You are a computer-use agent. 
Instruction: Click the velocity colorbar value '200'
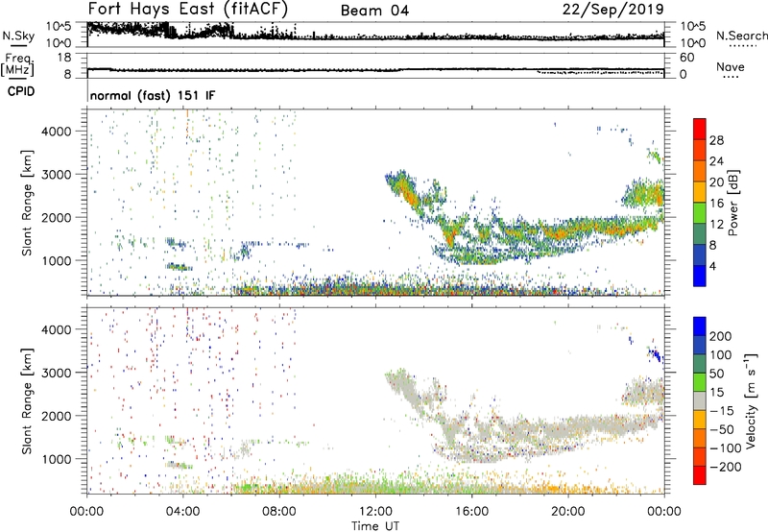coord(720,336)
